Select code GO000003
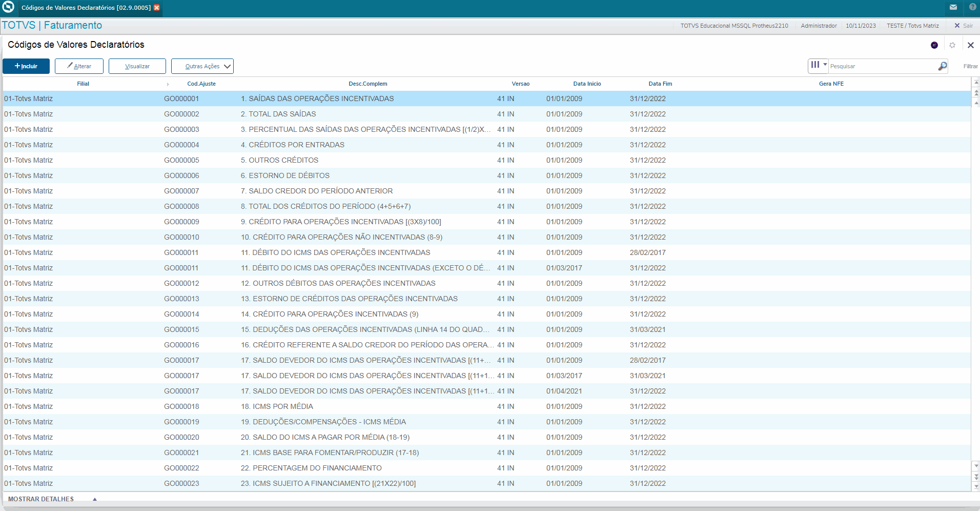This screenshot has height=511, width=980. pyautogui.click(x=181, y=129)
